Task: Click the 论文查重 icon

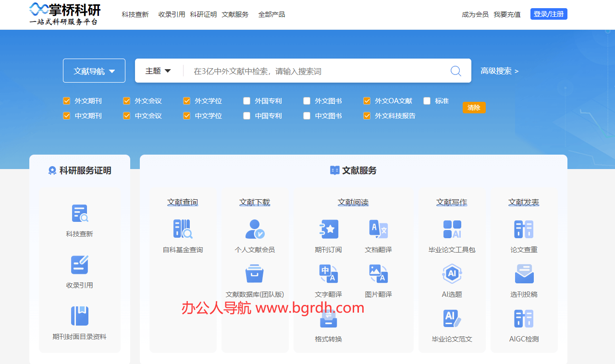Action: click(524, 229)
